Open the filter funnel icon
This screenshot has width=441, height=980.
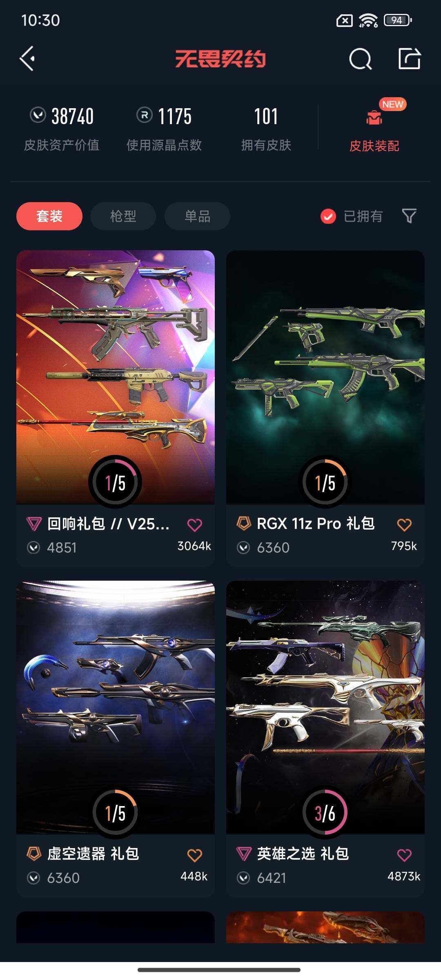(409, 216)
